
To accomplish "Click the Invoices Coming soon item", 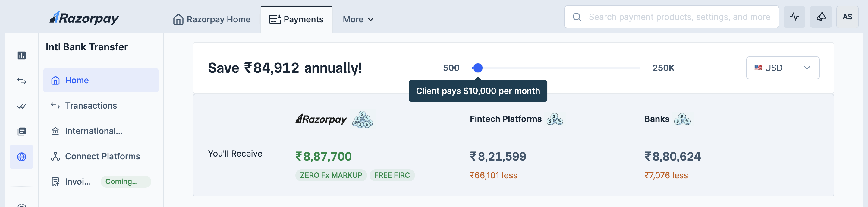I will tap(77, 182).
